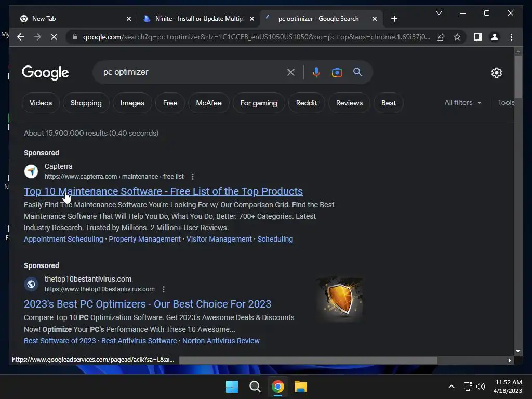Viewport: 532px width, 399px height.
Task: Bookmark this page with the star
Action: point(457,37)
